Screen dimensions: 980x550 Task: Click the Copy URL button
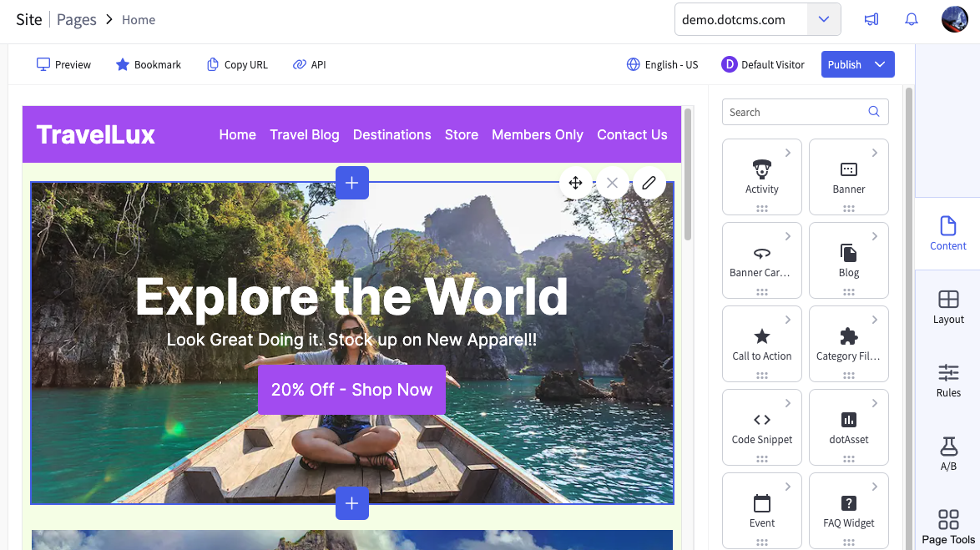pyautogui.click(x=238, y=64)
